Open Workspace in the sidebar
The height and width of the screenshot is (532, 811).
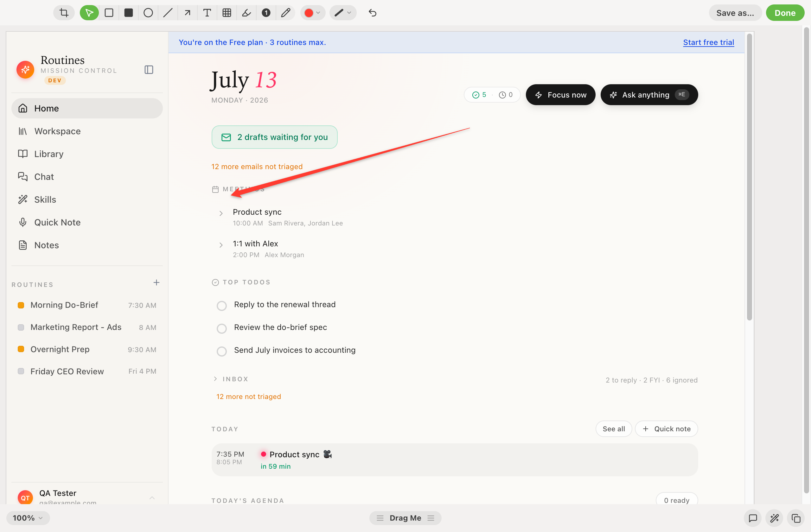(x=87, y=131)
